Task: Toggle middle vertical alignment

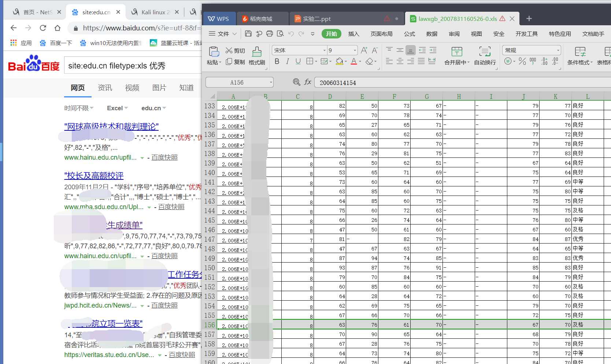Action: click(400, 50)
